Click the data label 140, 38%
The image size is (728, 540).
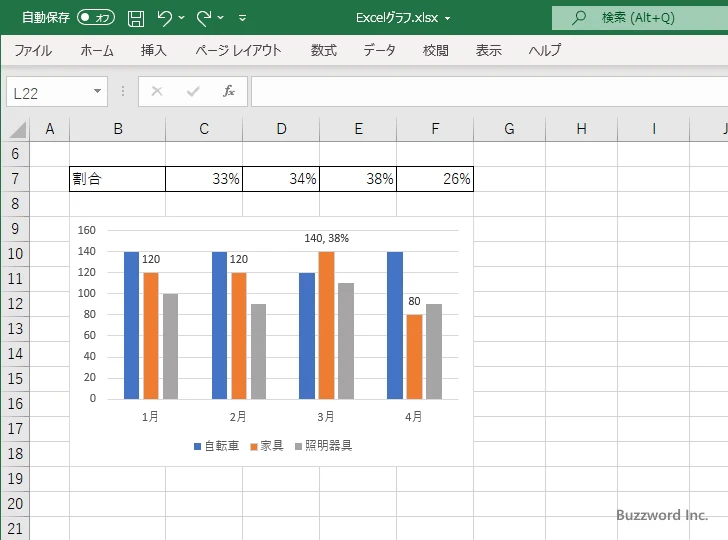(326, 238)
